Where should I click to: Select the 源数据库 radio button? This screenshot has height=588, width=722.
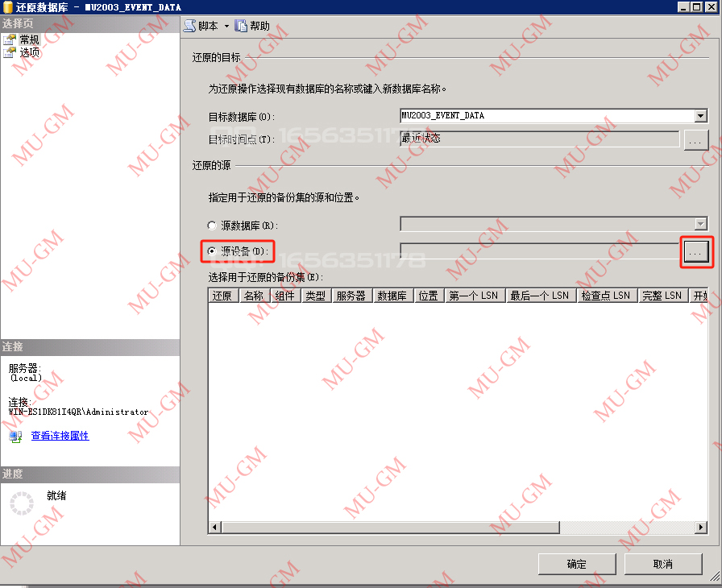pyautogui.click(x=211, y=225)
